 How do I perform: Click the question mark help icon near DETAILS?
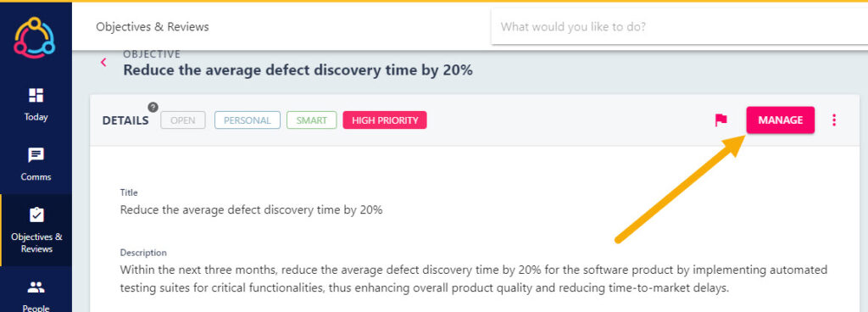pos(153,108)
